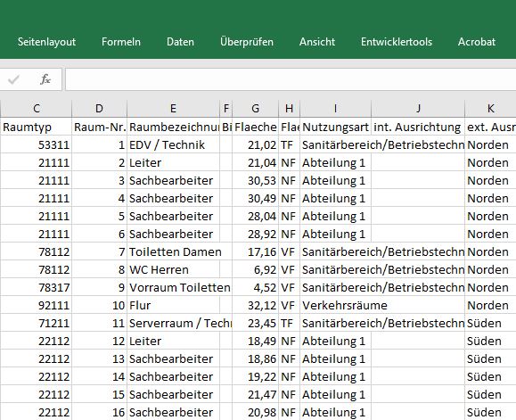Select column I header
Screen dimensions: 516x420
coord(335,108)
